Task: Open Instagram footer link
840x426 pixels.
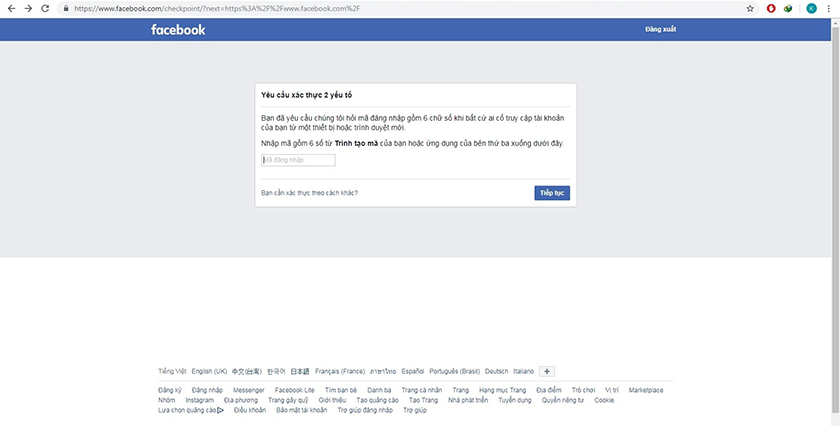Action: click(200, 400)
